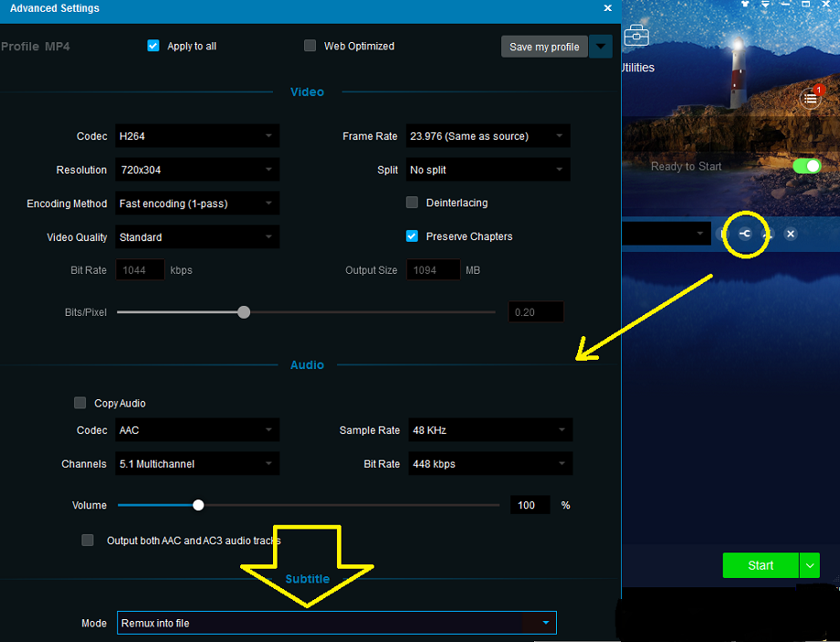Click the Save my profile button
This screenshot has height=642, width=840.
click(544, 47)
